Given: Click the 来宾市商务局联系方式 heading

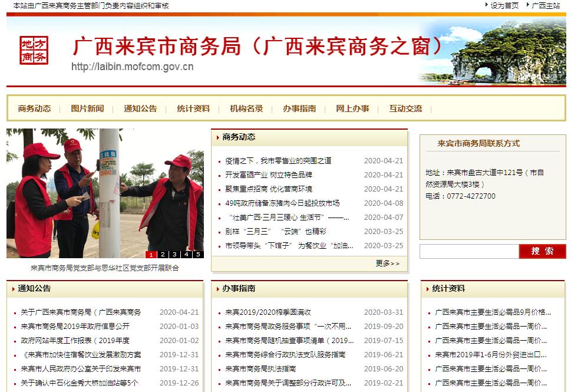Looking at the screenshot, I should tap(478, 143).
